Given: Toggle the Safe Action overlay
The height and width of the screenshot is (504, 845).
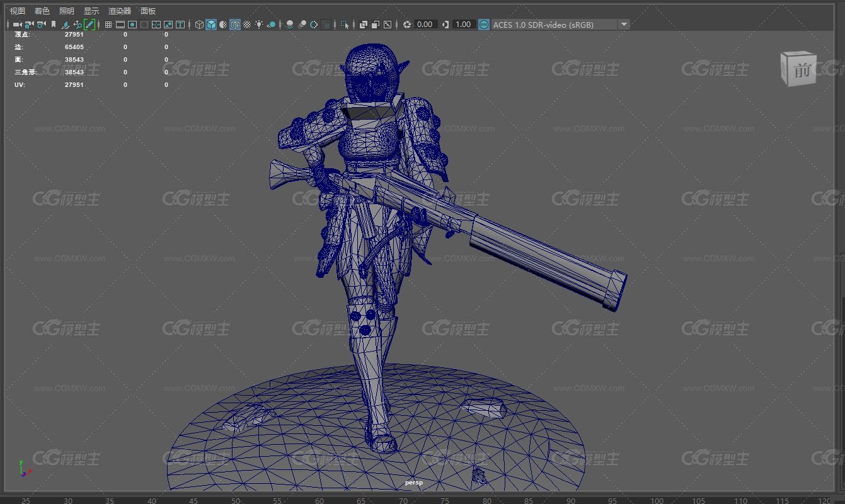Looking at the screenshot, I should point(168,25).
